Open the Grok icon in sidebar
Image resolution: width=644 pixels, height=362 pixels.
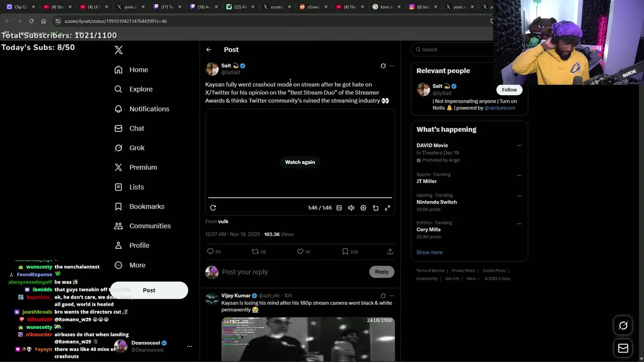[118, 148]
